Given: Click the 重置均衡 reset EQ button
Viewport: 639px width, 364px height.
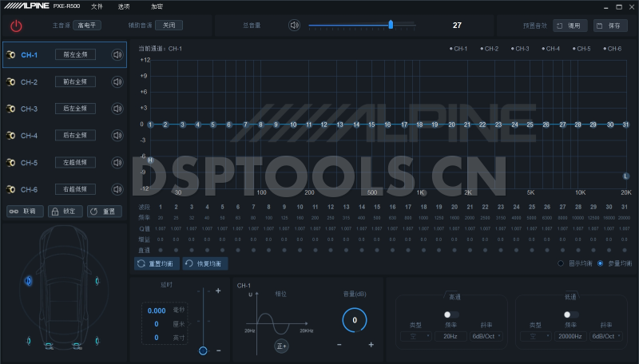Looking at the screenshot, I should tap(157, 263).
